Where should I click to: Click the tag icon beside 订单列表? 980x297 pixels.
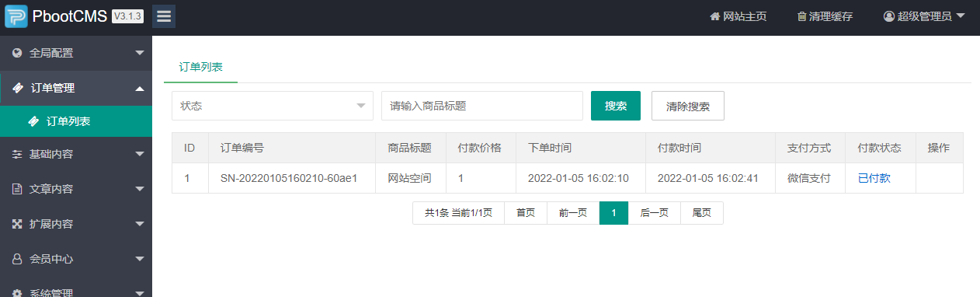(33, 121)
